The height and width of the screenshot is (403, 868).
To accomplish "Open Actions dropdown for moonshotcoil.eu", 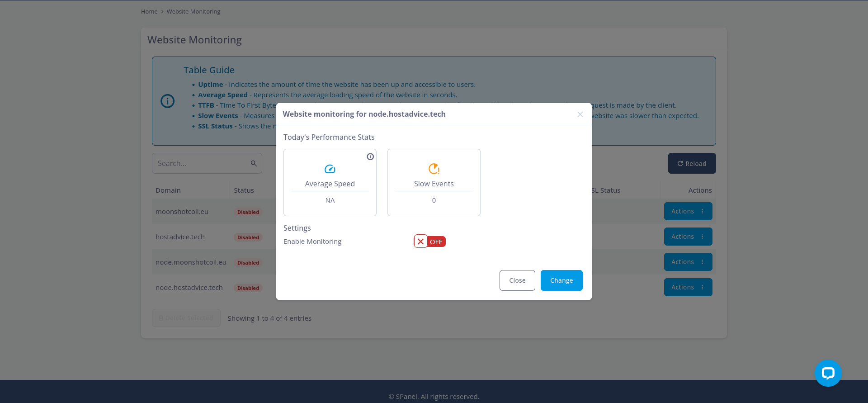I will pos(688,211).
